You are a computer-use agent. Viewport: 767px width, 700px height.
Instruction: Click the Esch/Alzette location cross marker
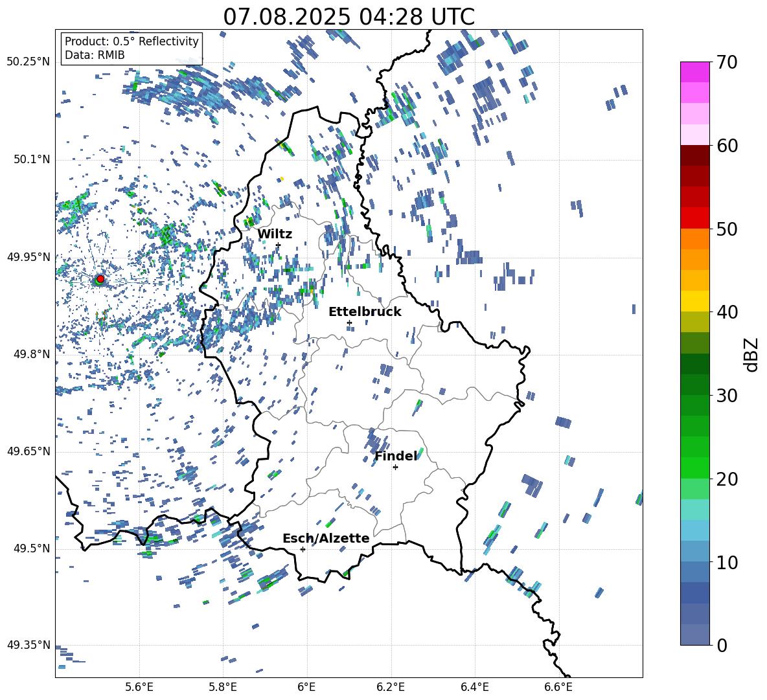pyautogui.click(x=303, y=549)
